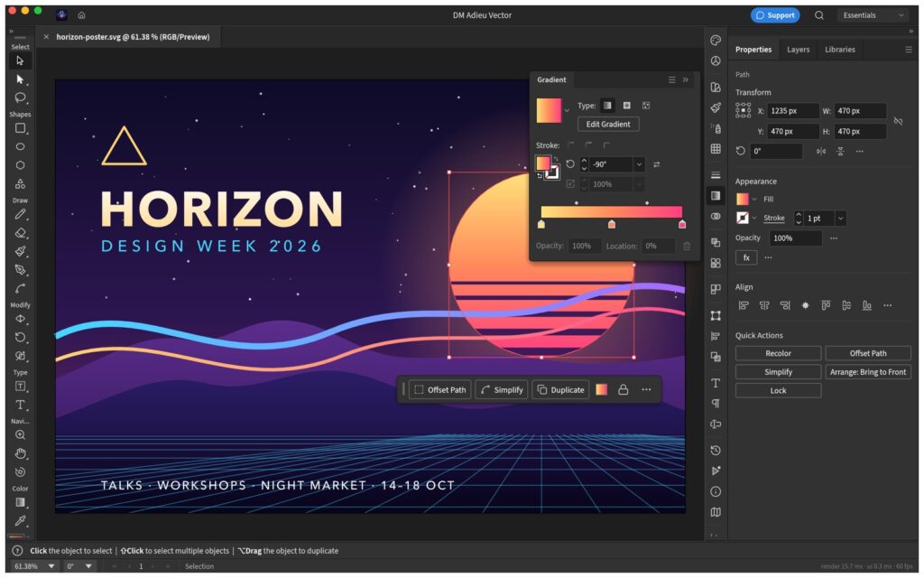Click Duplicate in floating toolbar

click(x=560, y=390)
